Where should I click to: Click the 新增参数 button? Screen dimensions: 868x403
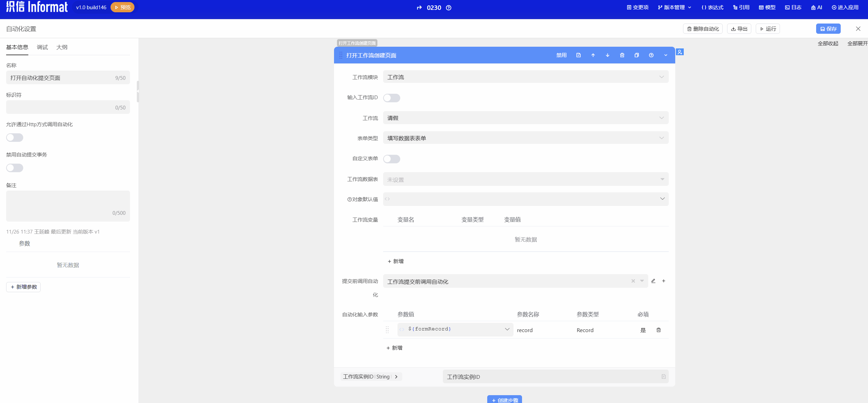tap(24, 287)
